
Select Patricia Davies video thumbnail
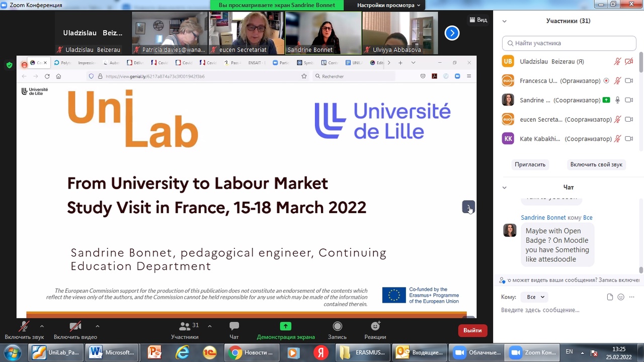[170, 33]
